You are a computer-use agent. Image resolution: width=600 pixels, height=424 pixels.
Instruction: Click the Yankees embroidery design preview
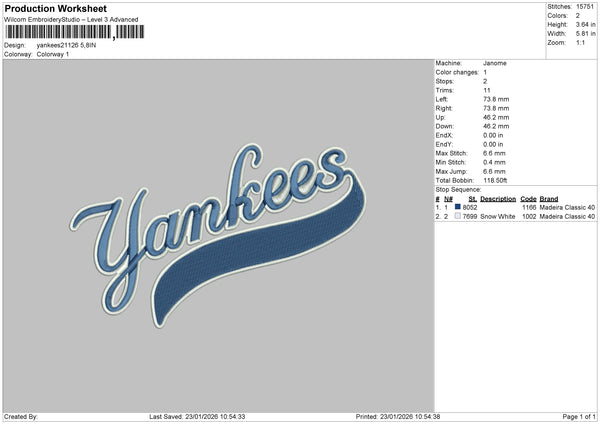(x=218, y=235)
